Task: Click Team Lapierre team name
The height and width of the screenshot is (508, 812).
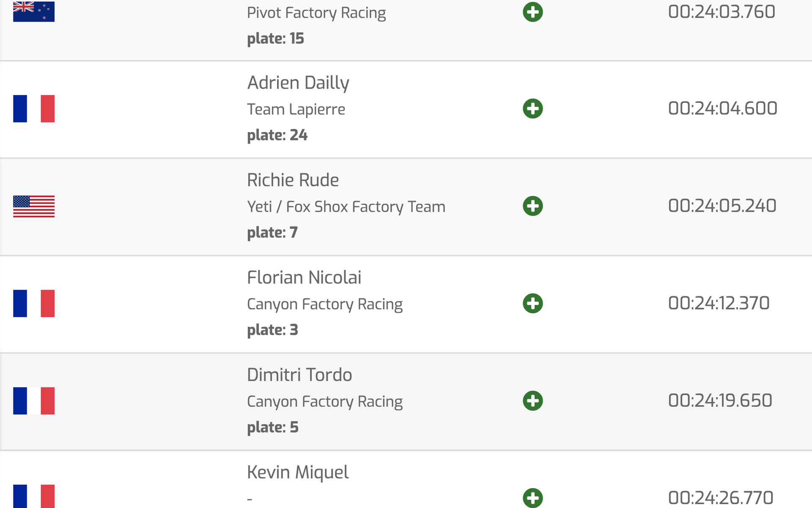Action: click(x=296, y=110)
